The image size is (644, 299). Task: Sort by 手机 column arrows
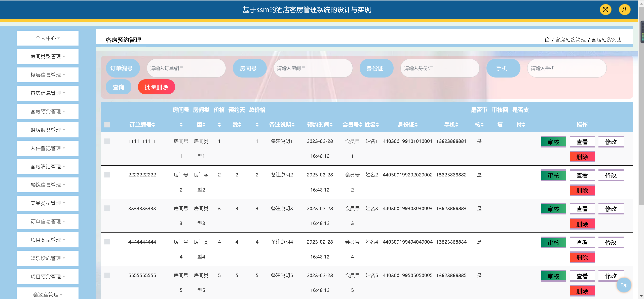[x=457, y=125]
